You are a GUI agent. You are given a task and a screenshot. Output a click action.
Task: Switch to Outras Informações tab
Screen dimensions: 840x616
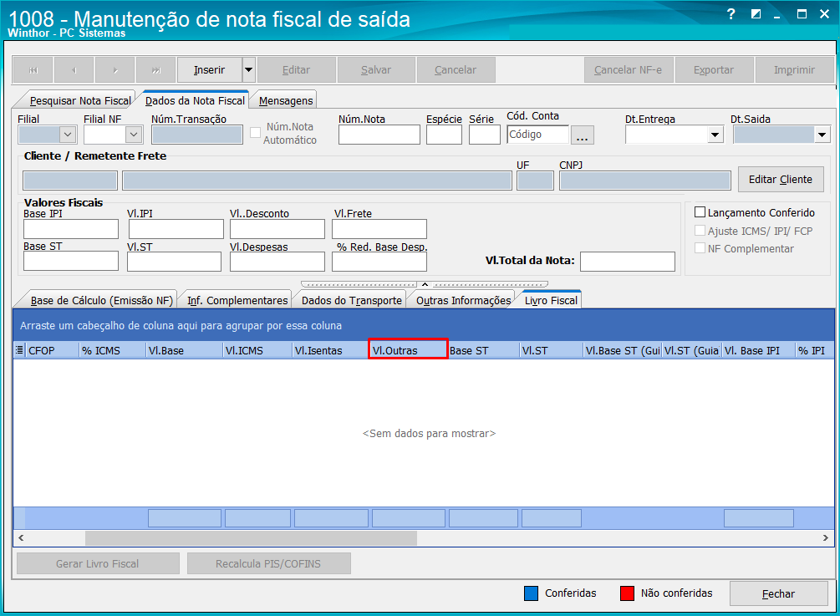tap(463, 301)
